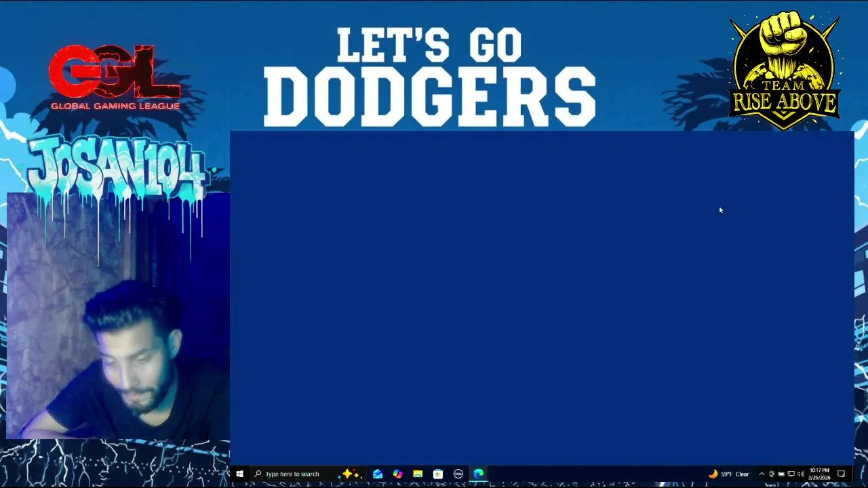Open network display tray icon

[x=791, y=474]
